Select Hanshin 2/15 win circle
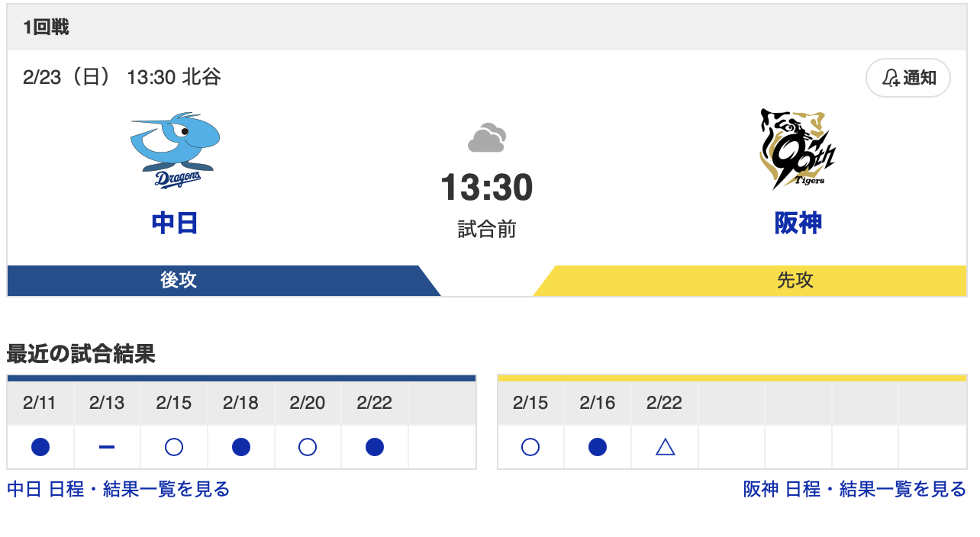 (530, 447)
